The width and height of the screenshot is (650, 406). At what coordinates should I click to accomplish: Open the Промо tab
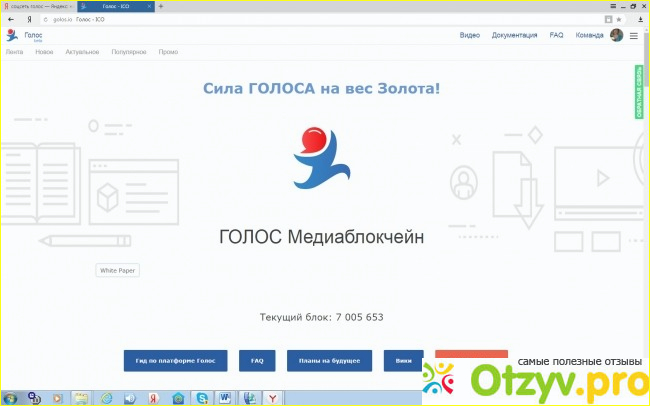168,51
